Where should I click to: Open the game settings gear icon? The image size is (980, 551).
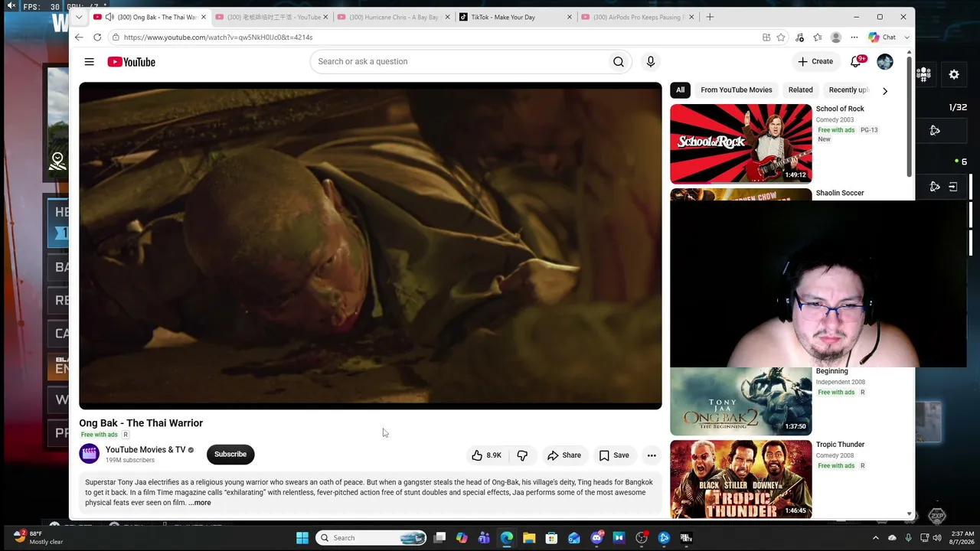(954, 74)
